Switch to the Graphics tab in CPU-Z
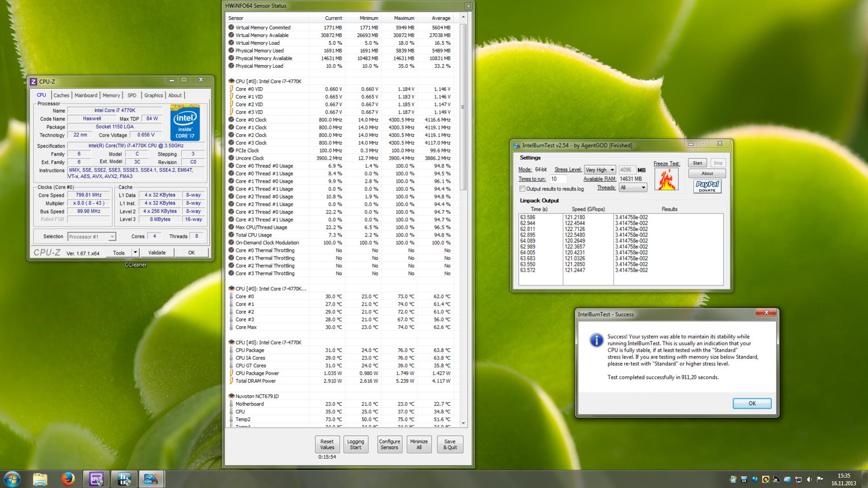The image size is (868, 488). pos(153,95)
